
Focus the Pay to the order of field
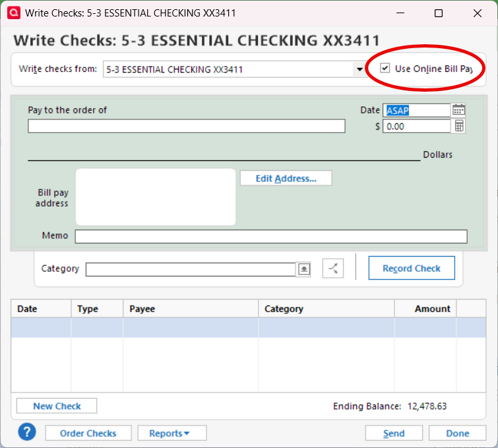[x=187, y=126]
